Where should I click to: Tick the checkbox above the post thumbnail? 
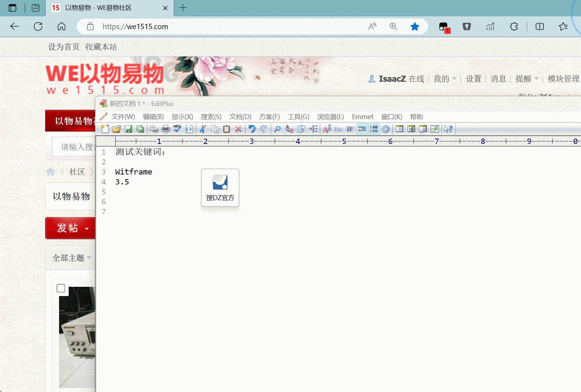pos(61,288)
